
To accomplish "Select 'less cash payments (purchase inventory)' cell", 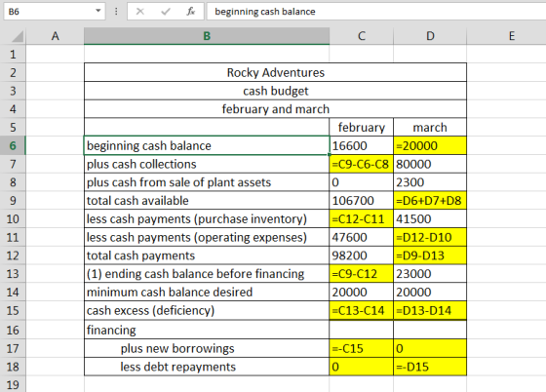I will [x=207, y=219].
